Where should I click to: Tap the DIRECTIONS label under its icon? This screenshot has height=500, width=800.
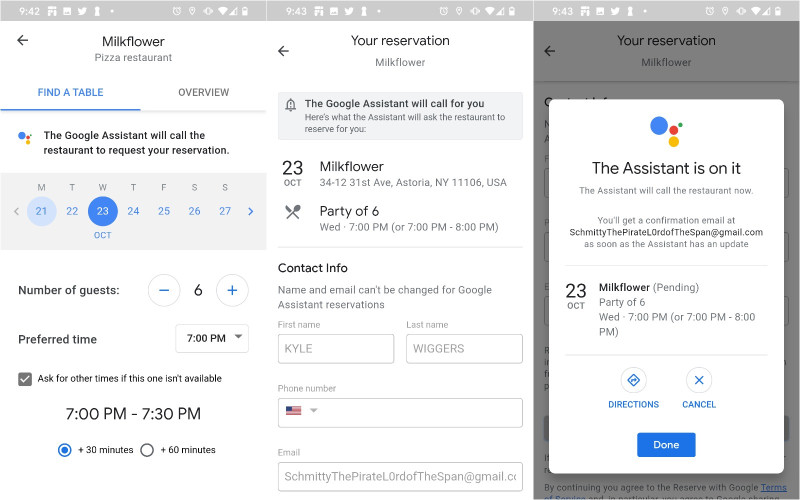tap(634, 405)
